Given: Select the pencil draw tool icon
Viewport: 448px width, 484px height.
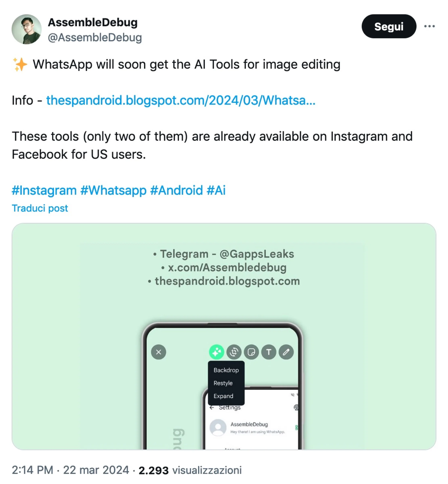Looking at the screenshot, I should [x=286, y=352].
